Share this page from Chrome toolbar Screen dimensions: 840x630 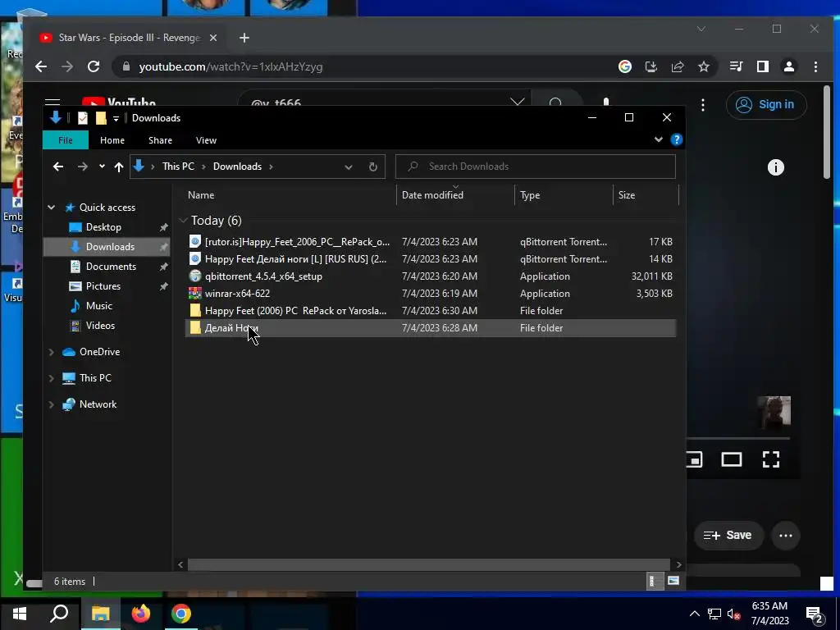(678, 66)
